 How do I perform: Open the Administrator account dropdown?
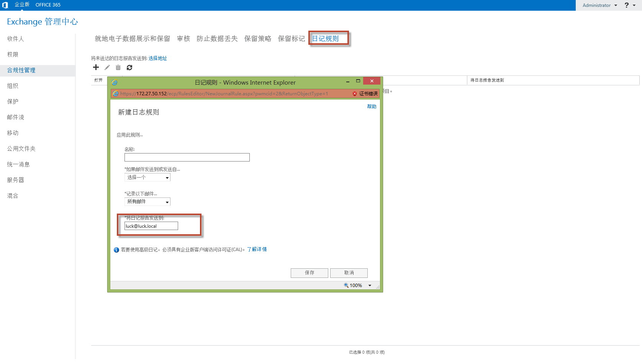click(600, 5)
